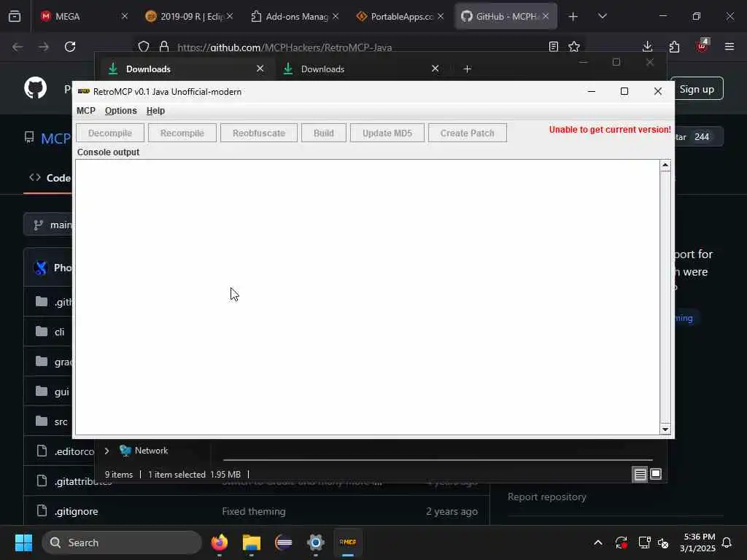
Task: Close the PortableApps.com browser tab
Action: [x=441, y=16]
